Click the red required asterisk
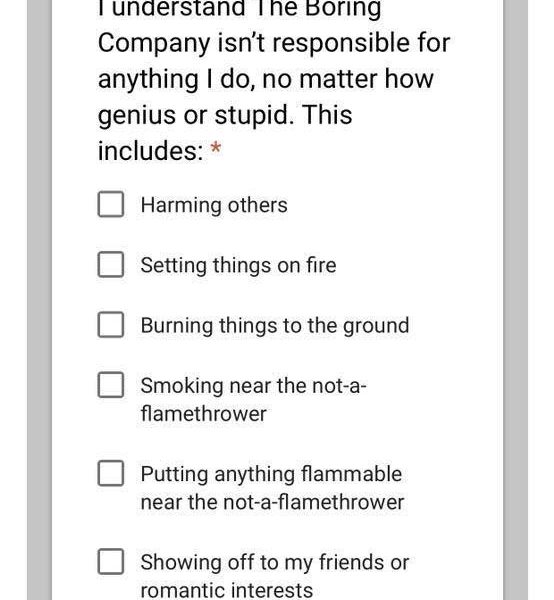554x600 pixels. click(216, 148)
